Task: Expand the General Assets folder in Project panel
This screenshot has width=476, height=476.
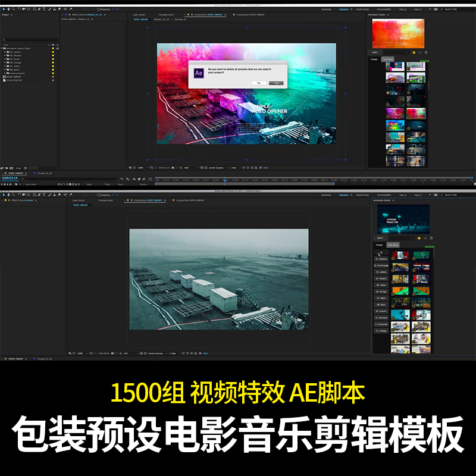Action: pyautogui.click(x=5, y=73)
